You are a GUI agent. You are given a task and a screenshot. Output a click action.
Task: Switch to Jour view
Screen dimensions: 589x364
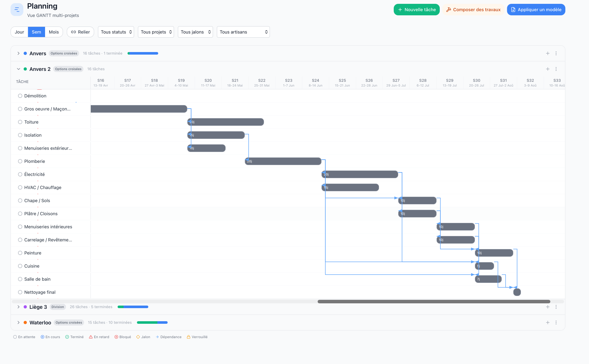click(x=19, y=32)
